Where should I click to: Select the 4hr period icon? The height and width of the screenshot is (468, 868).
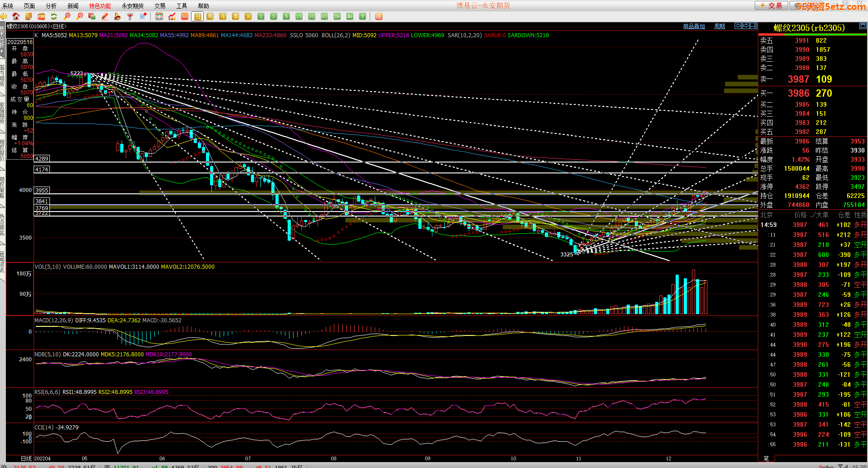tap(350, 16)
